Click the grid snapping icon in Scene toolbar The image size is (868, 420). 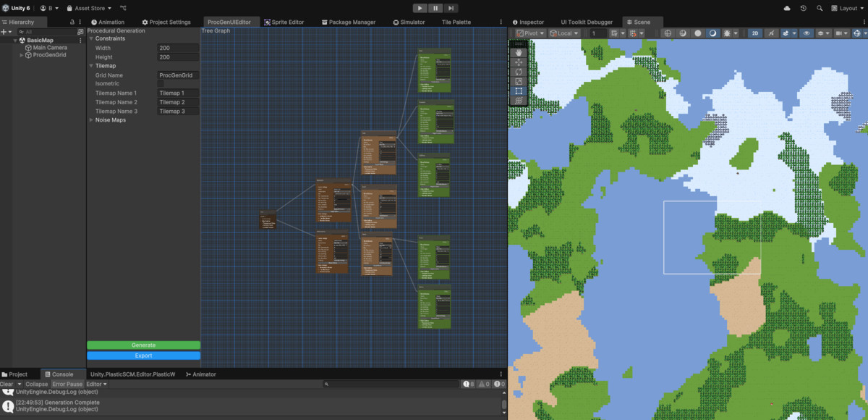click(633, 33)
